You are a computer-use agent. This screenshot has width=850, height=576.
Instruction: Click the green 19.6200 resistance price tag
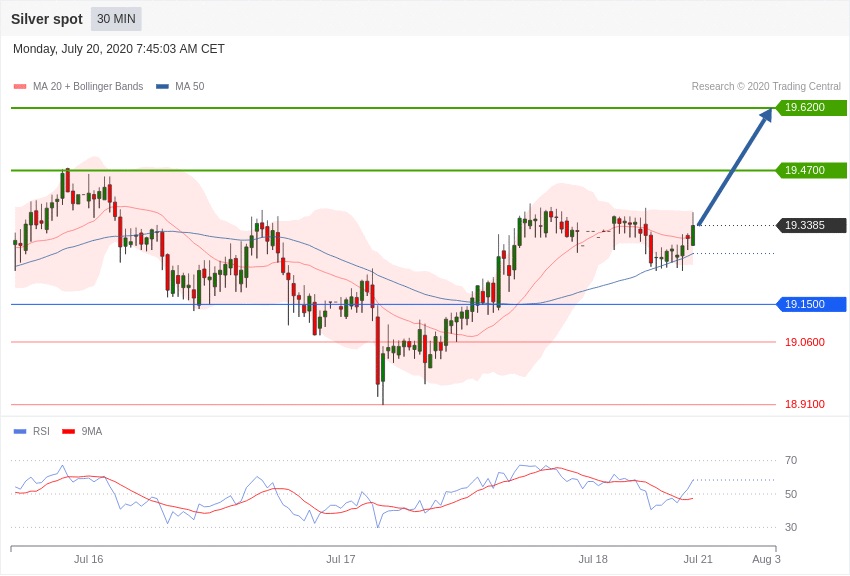[x=811, y=107]
